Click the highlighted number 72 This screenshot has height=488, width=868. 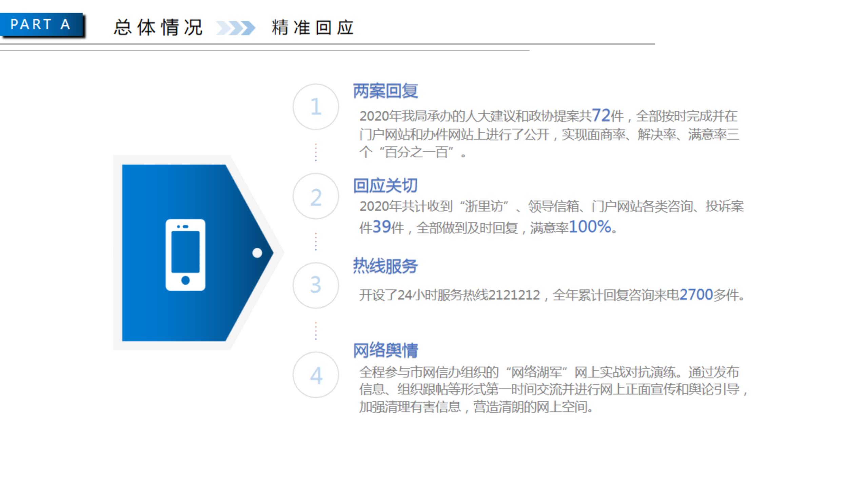click(x=601, y=115)
